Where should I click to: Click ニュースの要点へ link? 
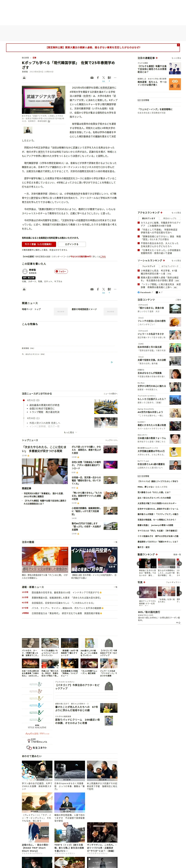click(x=110, y=393)
